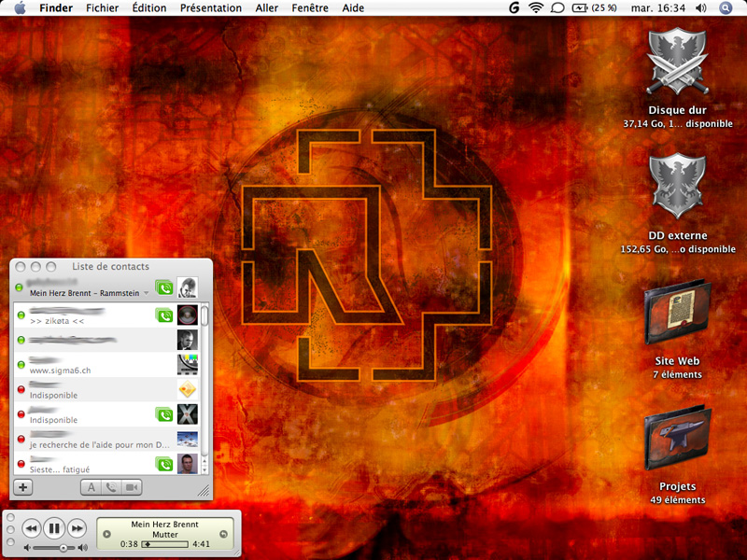Open the Aide menu
This screenshot has width=747, height=560.
[x=353, y=8]
